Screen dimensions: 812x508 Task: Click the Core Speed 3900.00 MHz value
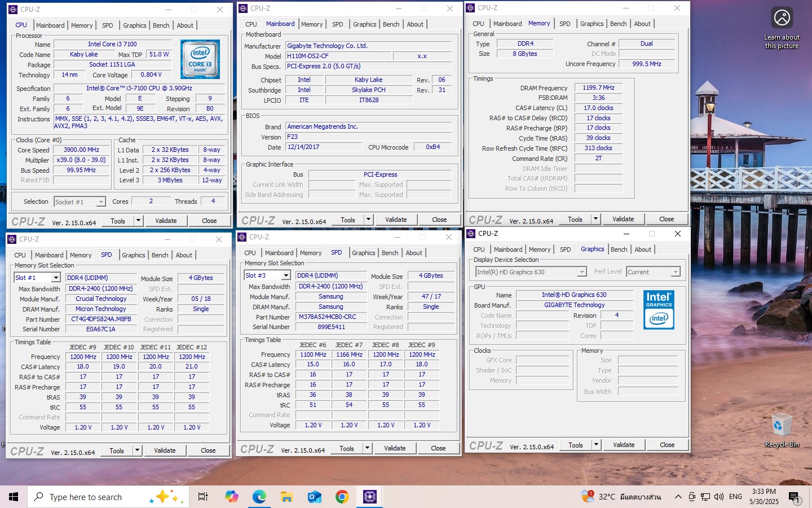(81, 150)
